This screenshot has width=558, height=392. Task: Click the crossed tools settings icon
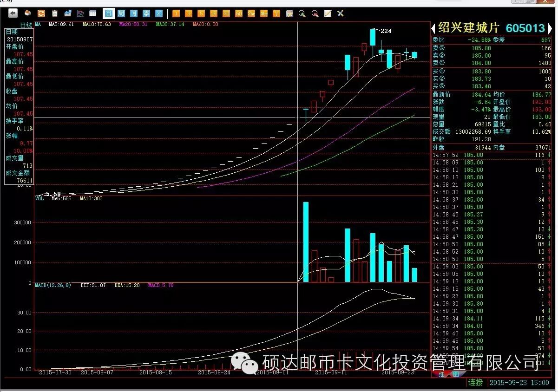[x=341, y=13]
